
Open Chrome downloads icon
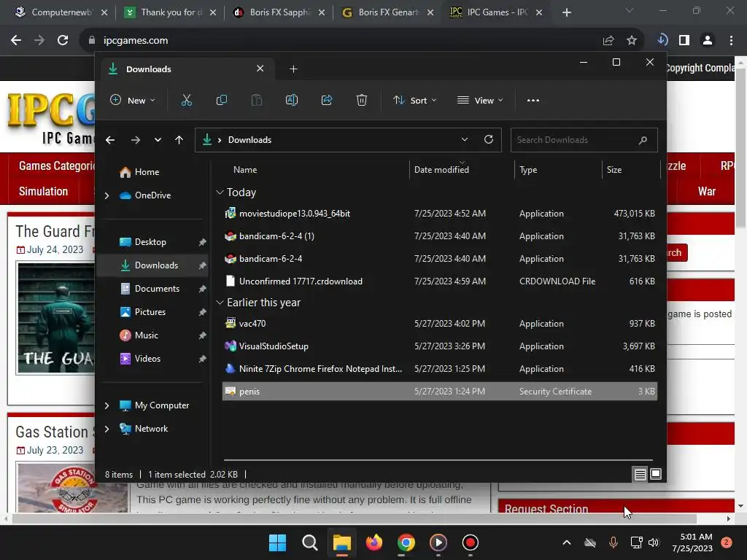point(662,41)
